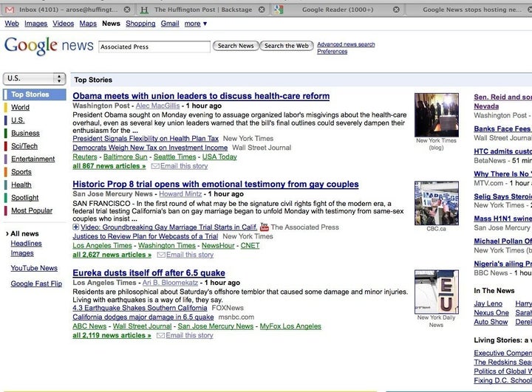Image resolution: width=532 pixels, height=392 pixels.
Task: Click the YouTube icon next to The Associated Press
Action: pos(265,227)
